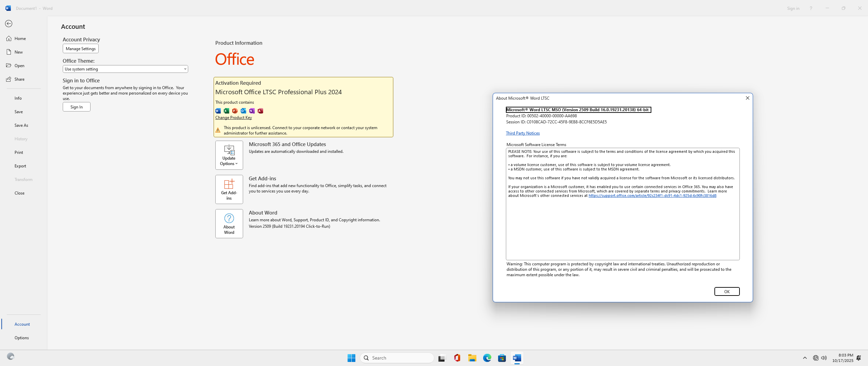Screen dimensions: 868x366
Task: Click the Word app icon in product list
Action: click(218, 111)
